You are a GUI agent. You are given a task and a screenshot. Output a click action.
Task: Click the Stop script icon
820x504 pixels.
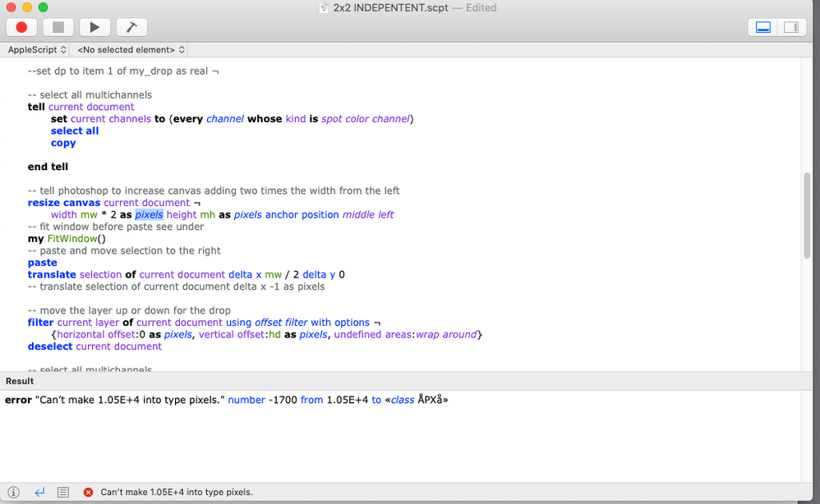coord(58,27)
